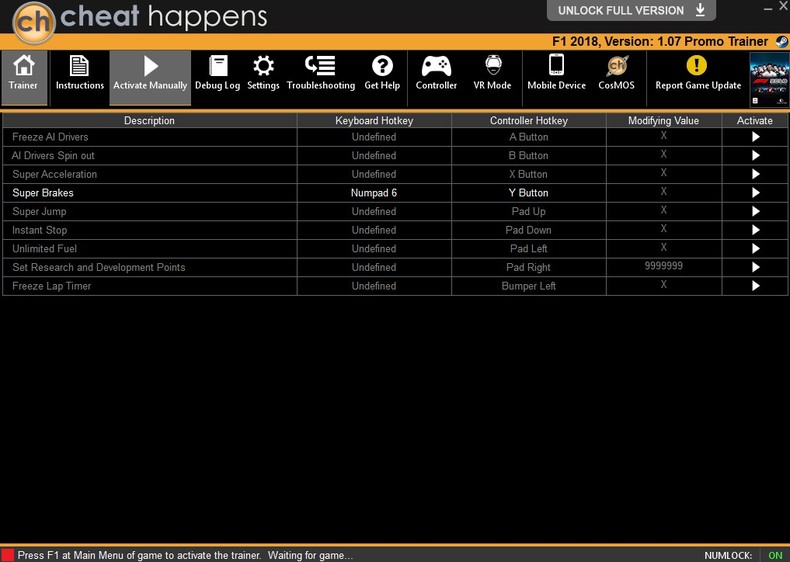Activate Super Brakes cheat
790x562 pixels.
click(755, 193)
